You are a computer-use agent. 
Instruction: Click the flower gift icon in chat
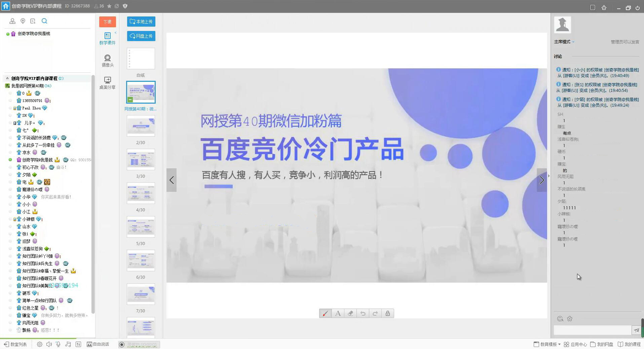[570, 319]
